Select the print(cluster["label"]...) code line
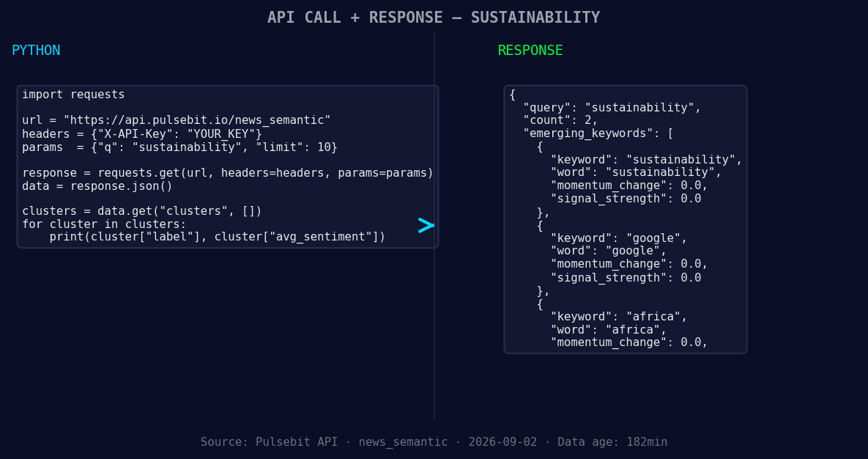The width and height of the screenshot is (868, 459). (218, 238)
